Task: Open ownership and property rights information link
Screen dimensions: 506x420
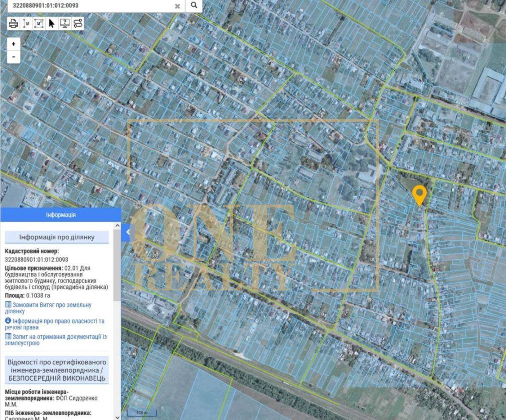Action: tap(58, 321)
